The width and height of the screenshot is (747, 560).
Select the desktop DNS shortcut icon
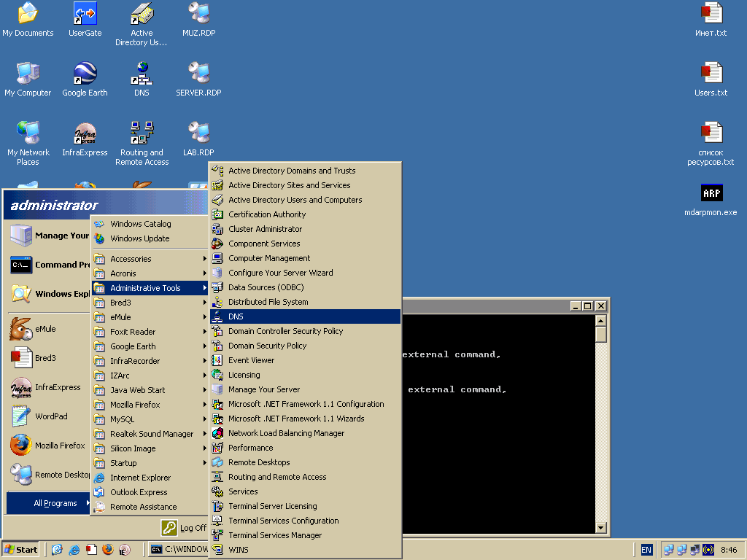tap(142, 79)
